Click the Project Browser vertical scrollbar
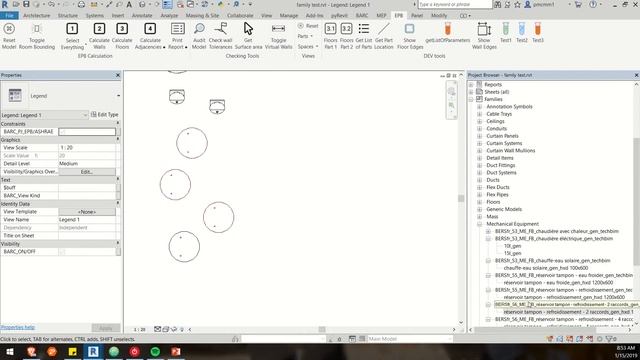 click(x=636, y=201)
